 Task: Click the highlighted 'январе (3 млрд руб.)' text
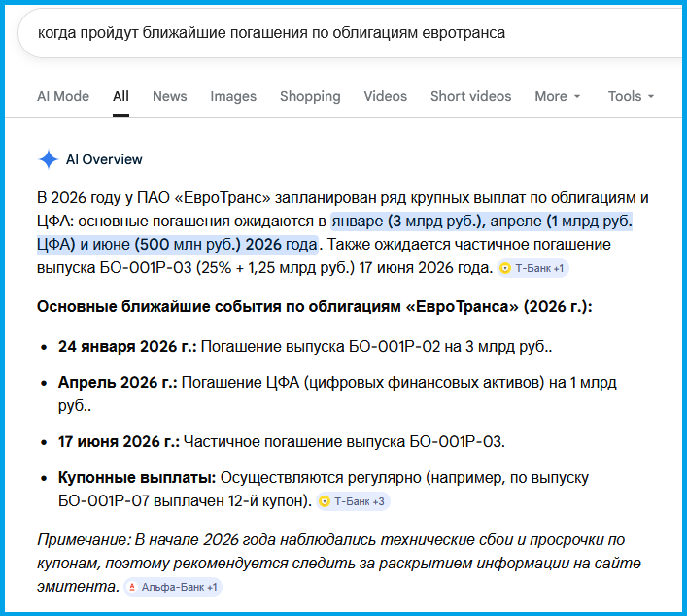(x=407, y=222)
